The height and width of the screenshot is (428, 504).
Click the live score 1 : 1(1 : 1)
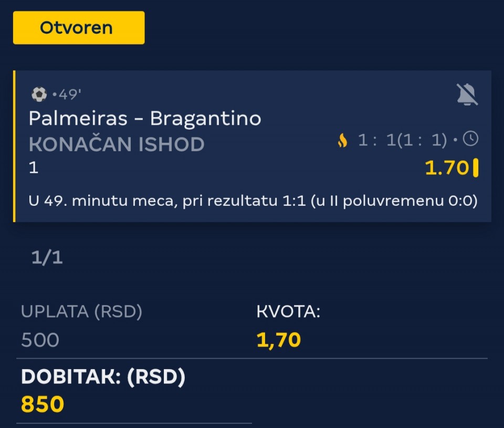402,140
